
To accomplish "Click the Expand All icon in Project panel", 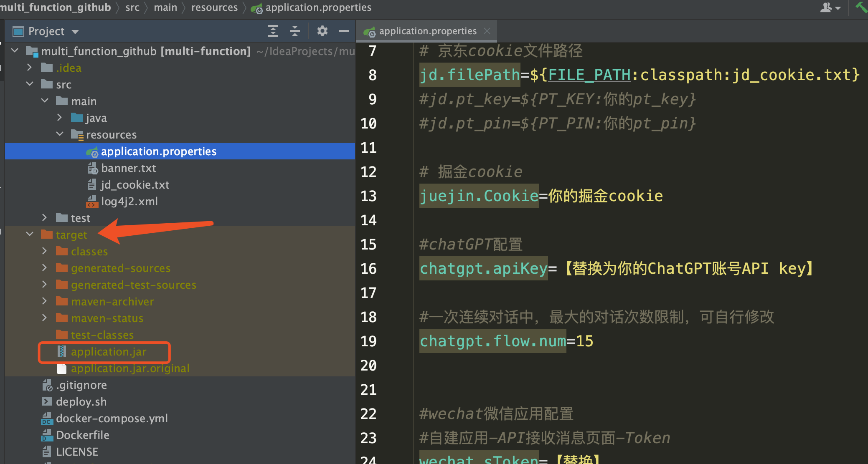I will (273, 31).
